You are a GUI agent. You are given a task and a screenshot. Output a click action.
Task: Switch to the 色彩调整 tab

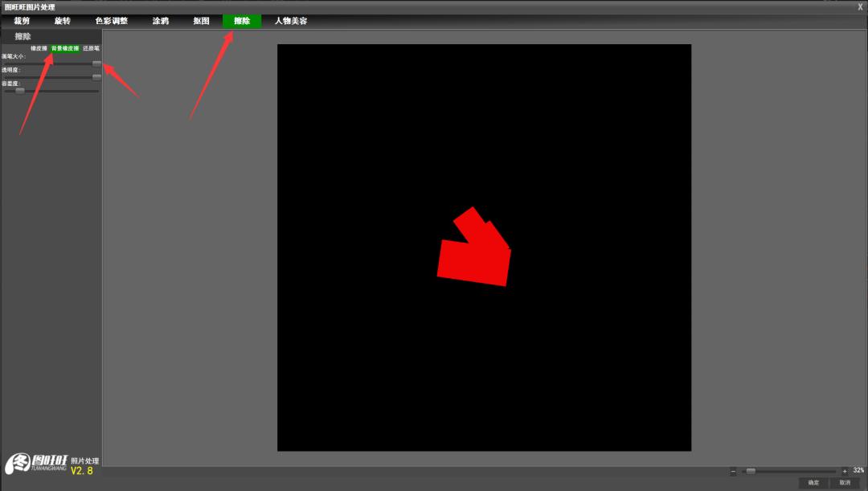(111, 21)
